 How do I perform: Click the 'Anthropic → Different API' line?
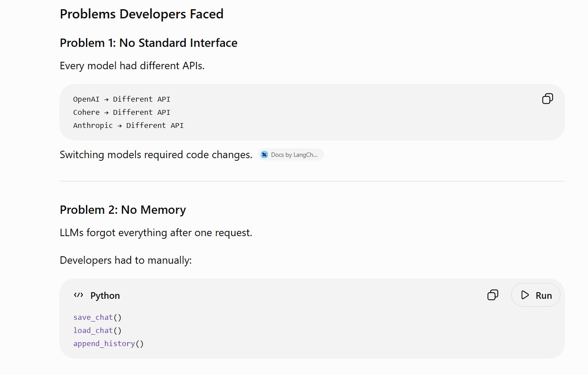(128, 125)
